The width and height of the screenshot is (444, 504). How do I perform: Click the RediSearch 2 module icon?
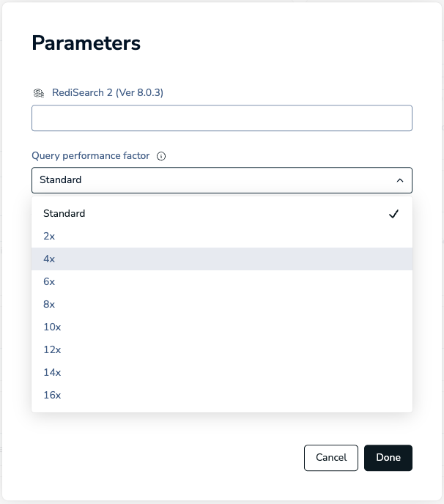39,93
